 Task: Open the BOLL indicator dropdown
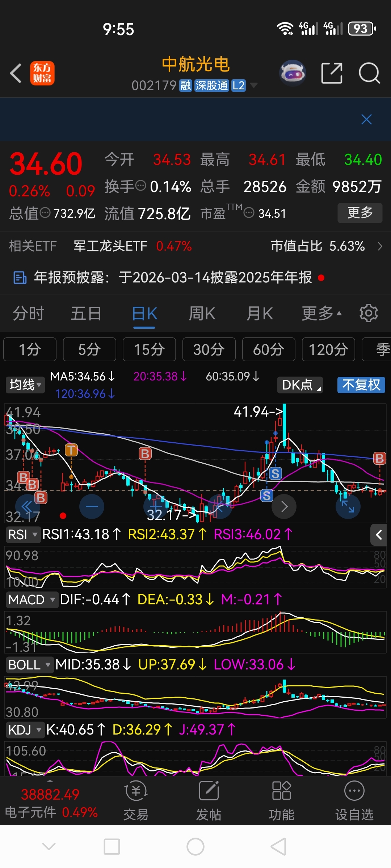(29, 665)
